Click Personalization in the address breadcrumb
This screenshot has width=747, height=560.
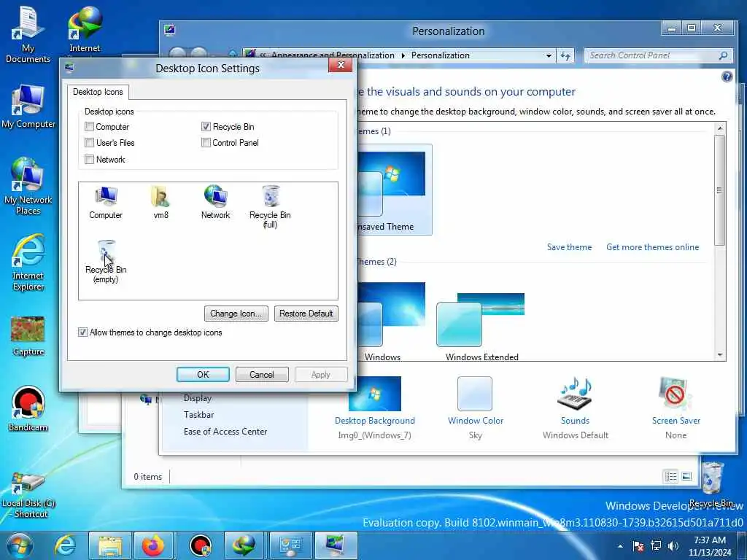440,55
